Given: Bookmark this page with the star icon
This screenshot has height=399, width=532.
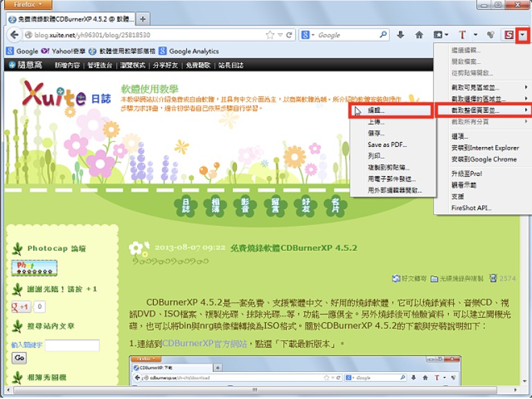Looking at the screenshot, I should tap(270, 35).
